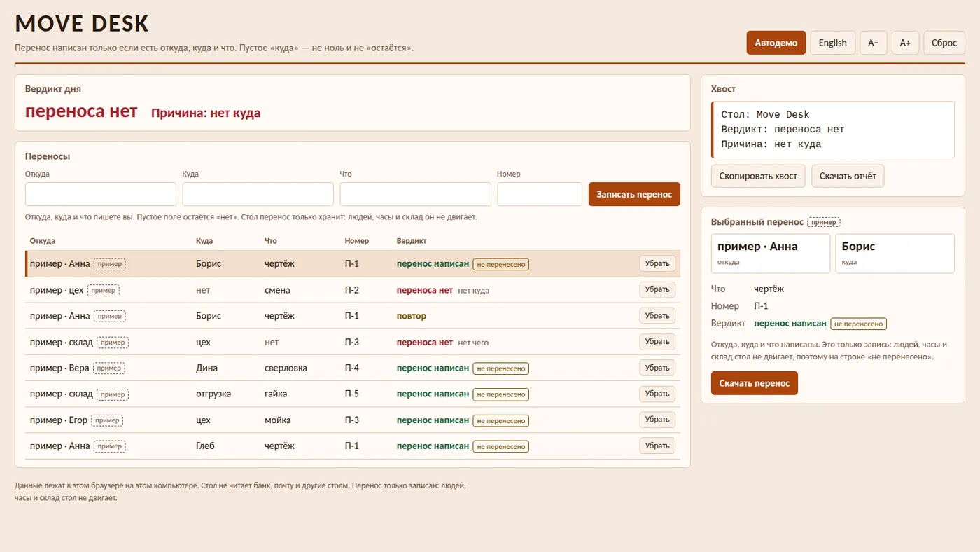The width and height of the screenshot is (980, 552).
Task: Click the "нет чего" reason text
Action: tap(473, 343)
